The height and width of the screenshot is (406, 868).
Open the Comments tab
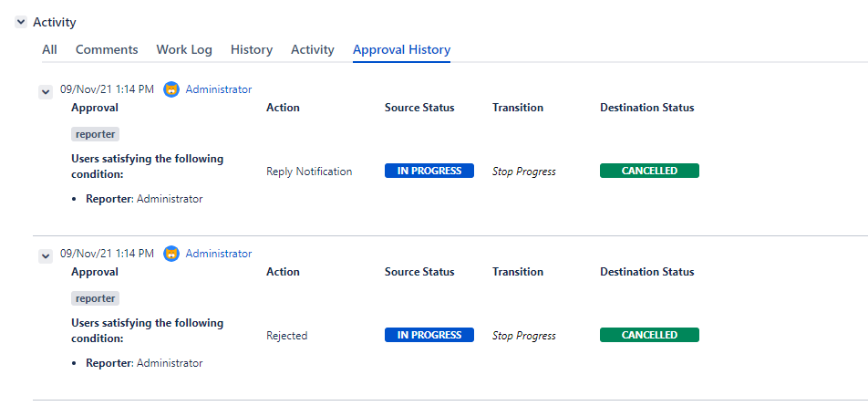[107, 49]
